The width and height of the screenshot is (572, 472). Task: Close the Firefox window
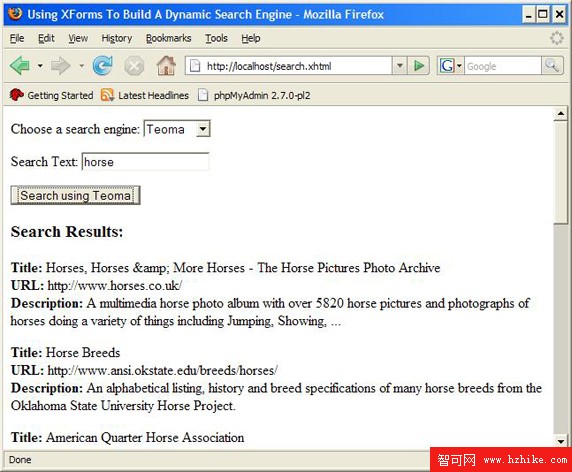point(559,15)
